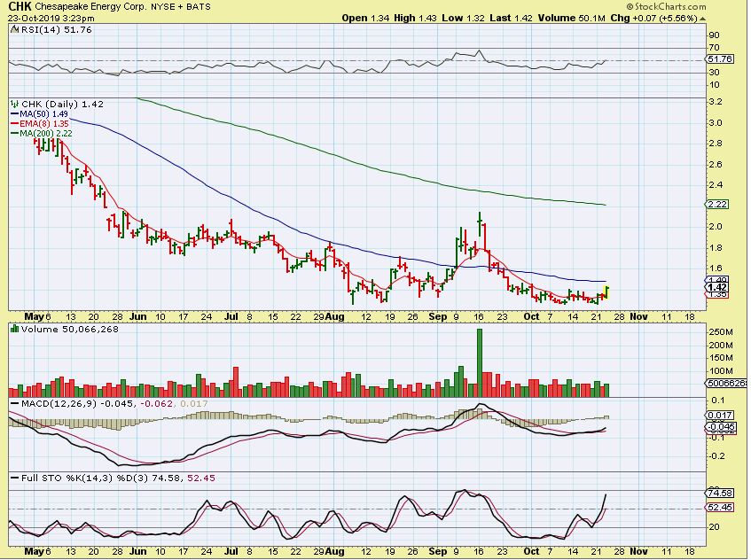Screen dimensions: 751x560
Task: Click the 50066268 volume axis tag
Action: click(727, 383)
